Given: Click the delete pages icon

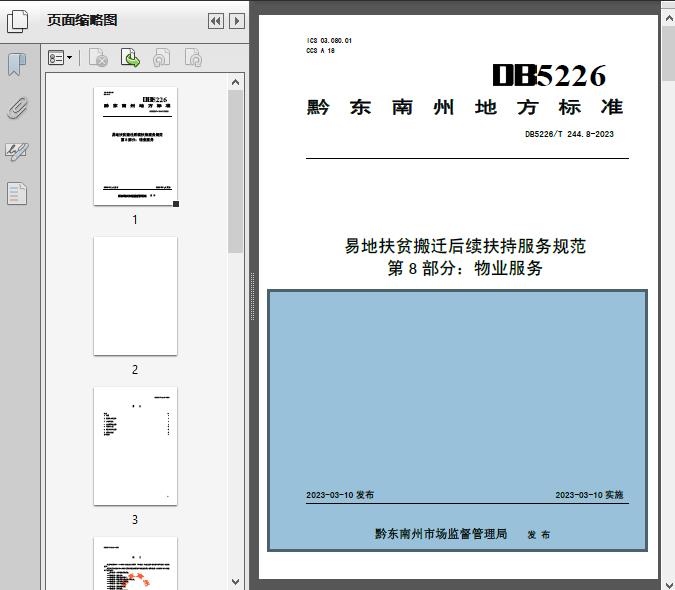Looking at the screenshot, I should [x=98, y=58].
